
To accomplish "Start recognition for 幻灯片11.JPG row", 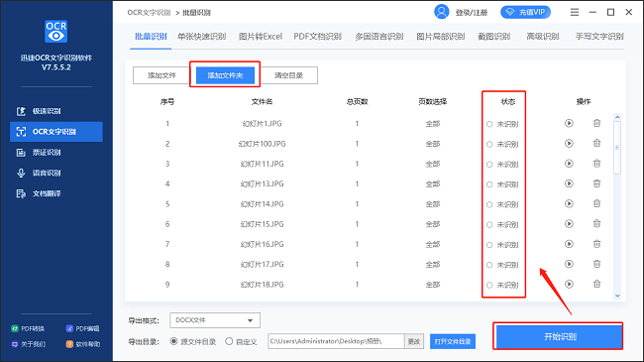I will [569, 164].
